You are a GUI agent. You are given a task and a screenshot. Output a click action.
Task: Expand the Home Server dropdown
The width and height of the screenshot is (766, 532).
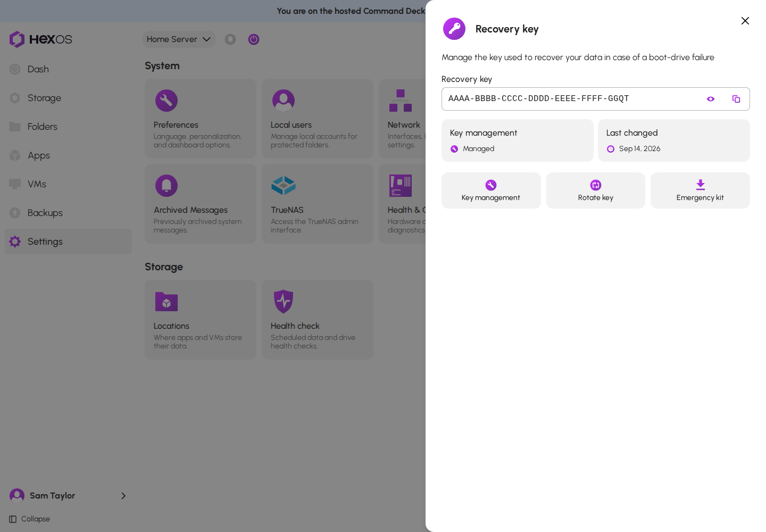pos(179,39)
